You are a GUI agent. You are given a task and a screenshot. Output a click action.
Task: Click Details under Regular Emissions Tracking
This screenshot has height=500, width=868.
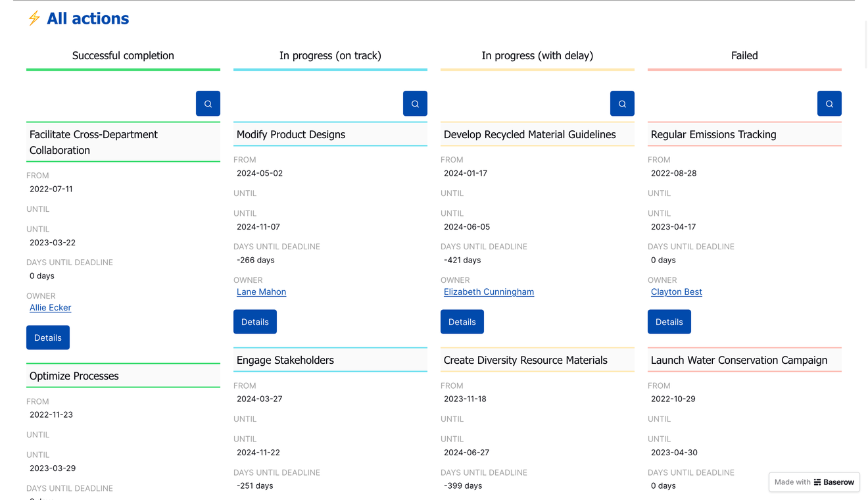(669, 322)
